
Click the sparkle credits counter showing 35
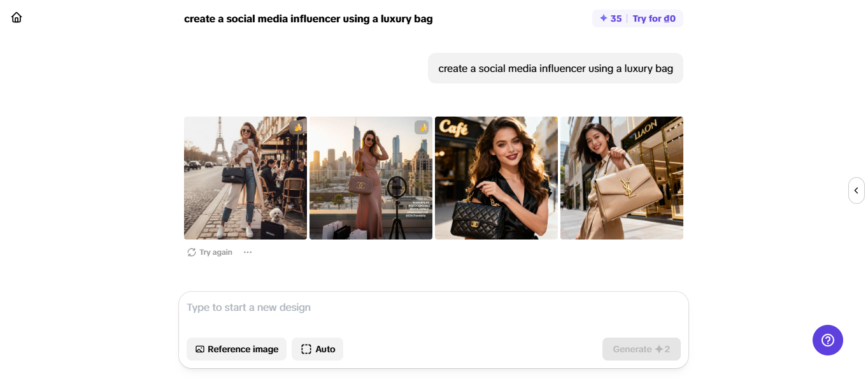tap(610, 18)
